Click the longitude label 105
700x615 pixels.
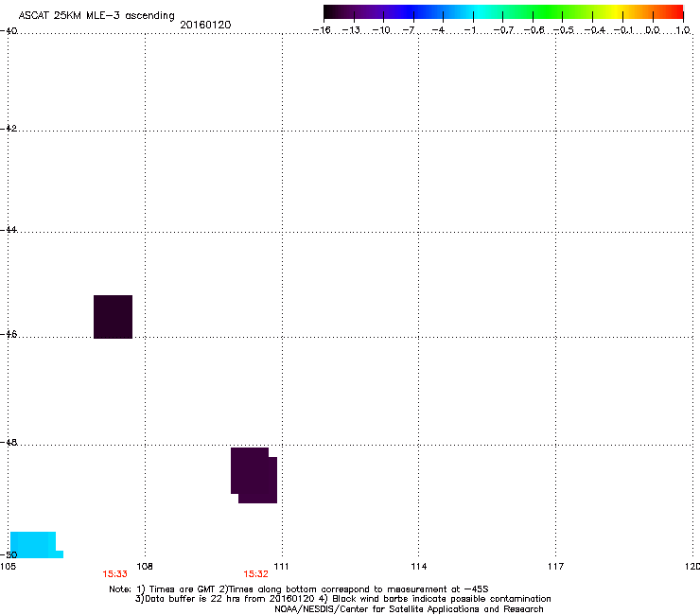8,567
